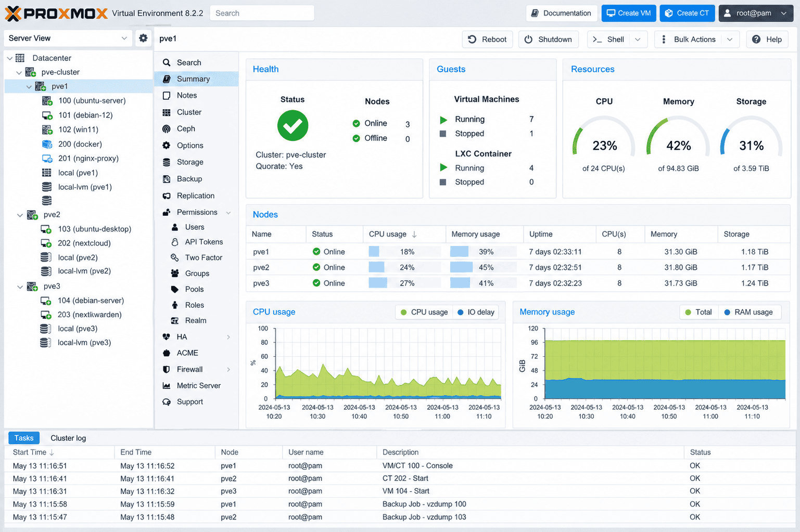Click the Create VM button
Viewport: 800px width, 532px height.
(x=629, y=14)
